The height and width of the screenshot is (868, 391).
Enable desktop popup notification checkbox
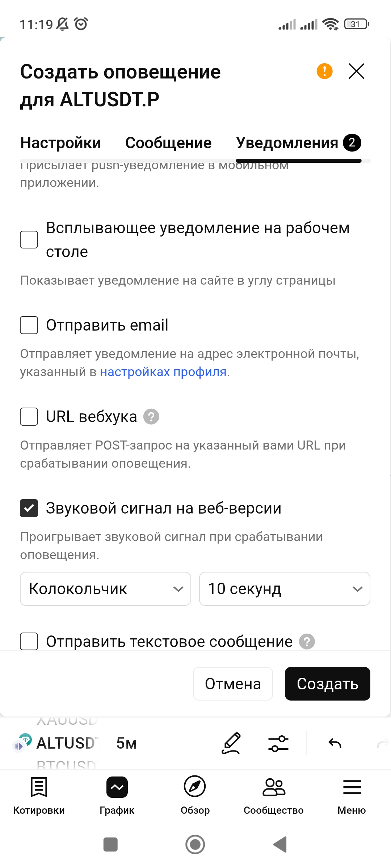click(29, 239)
